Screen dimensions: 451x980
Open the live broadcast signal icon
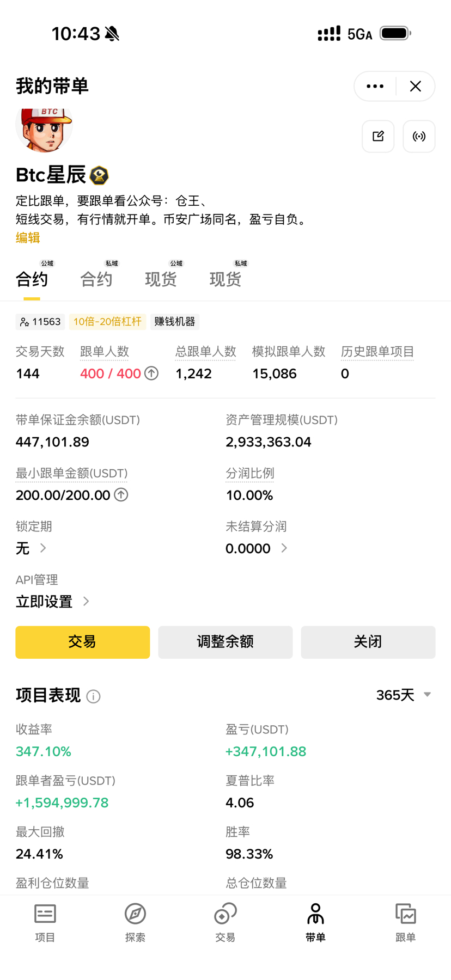tap(419, 136)
